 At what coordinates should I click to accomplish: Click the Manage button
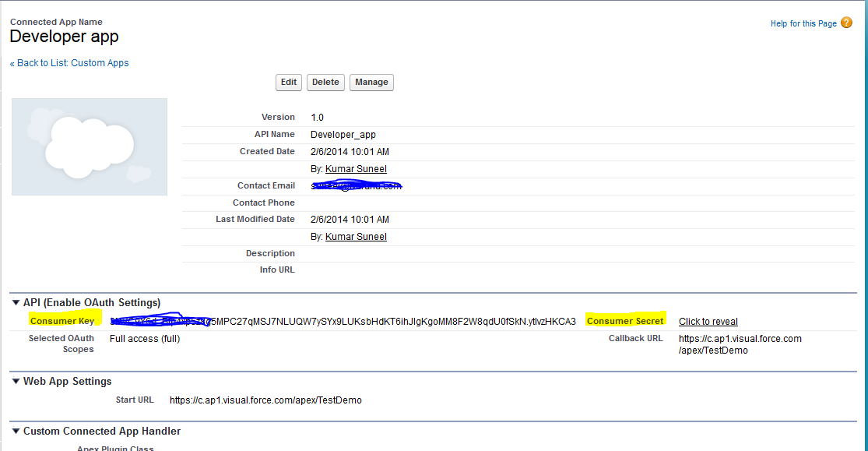pyautogui.click(x=371, y=82)
